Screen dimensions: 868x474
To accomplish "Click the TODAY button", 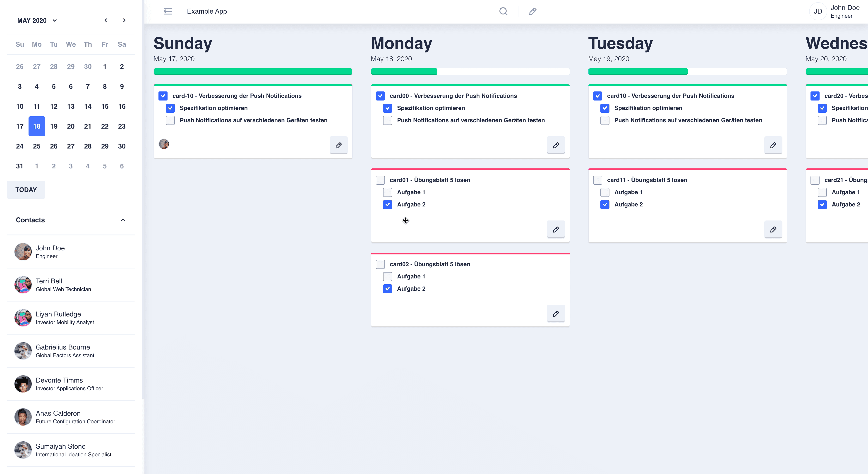I will (x=26, y=190).
